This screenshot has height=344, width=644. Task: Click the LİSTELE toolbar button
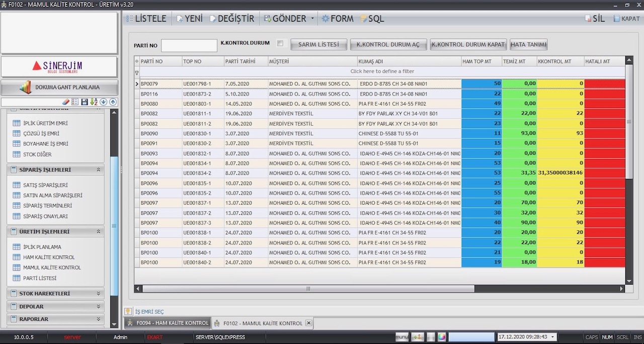click(x=146, y=19)
